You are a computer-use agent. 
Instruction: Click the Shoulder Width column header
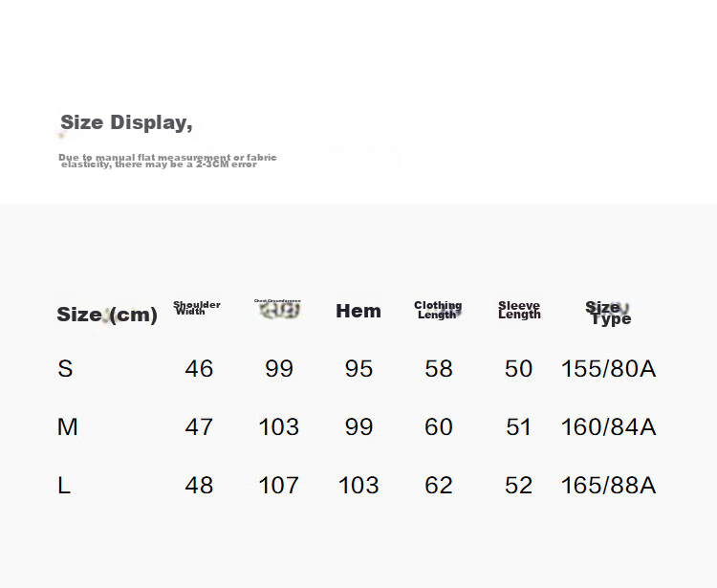(197, 308)
